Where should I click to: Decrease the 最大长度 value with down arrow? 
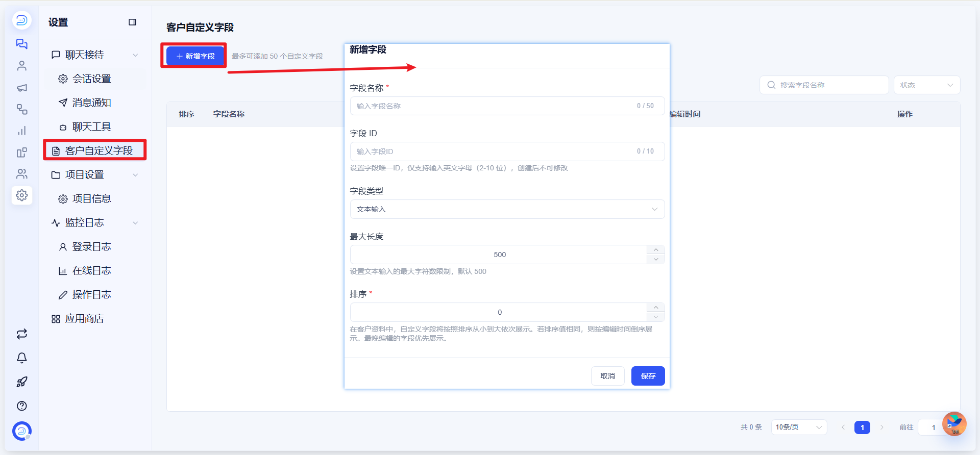click(x=656, y=259)
